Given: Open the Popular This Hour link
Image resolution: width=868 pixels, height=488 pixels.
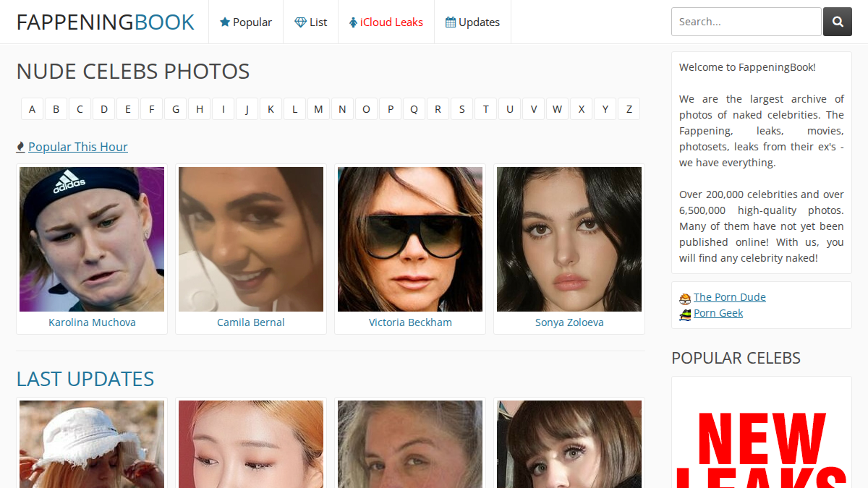Looking at the screenshot, I should pos(78,147).
